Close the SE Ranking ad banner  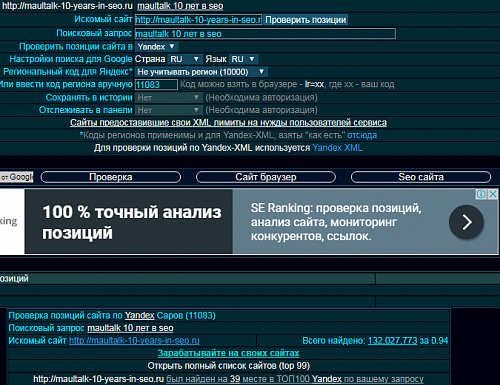click(x=493, y=194)
